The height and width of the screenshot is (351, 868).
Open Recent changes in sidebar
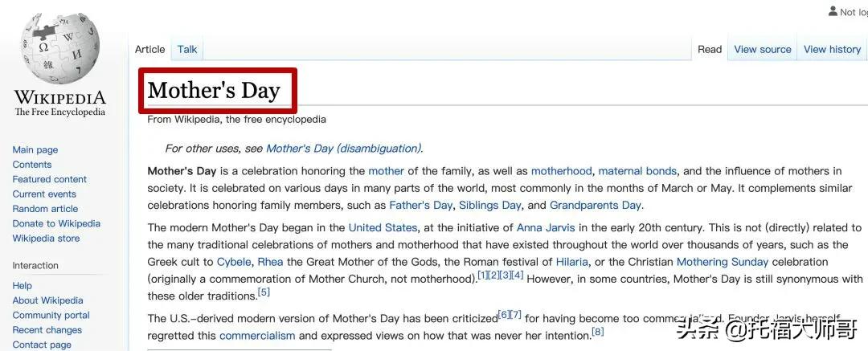click(47, 330)
